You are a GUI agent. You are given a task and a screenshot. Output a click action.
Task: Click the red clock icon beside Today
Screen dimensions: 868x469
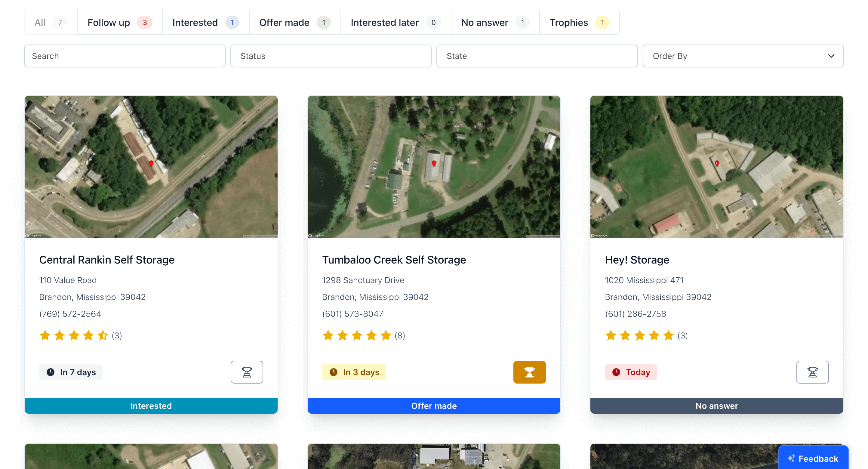pos(616,372)
